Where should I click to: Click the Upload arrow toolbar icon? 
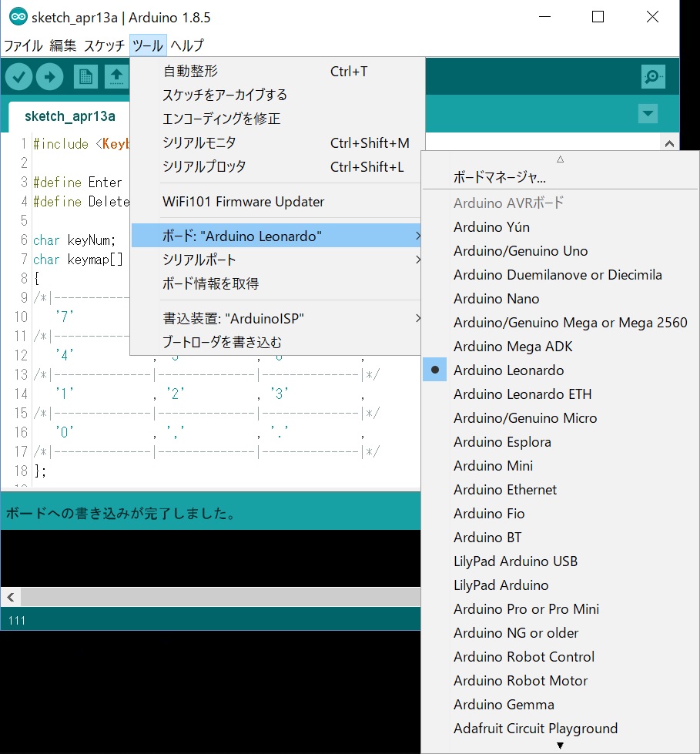point(49,76)
